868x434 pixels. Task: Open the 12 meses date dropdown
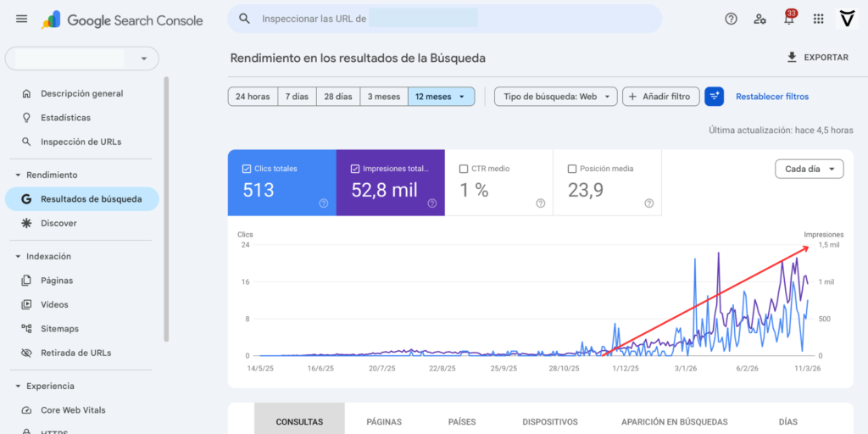tap(441, 97)
